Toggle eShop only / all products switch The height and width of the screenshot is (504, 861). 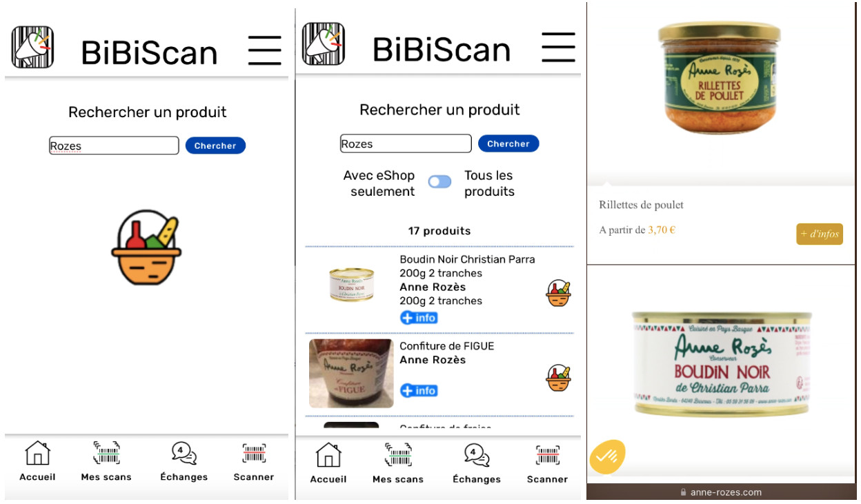point(439,182)
